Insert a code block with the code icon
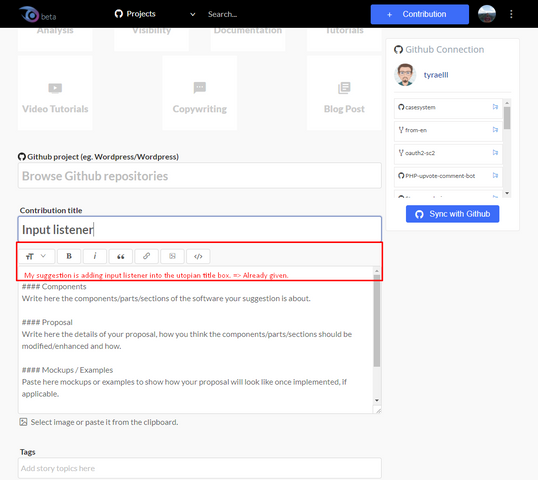Viewport: 538px width, 480px height. [x=198, y=256]
